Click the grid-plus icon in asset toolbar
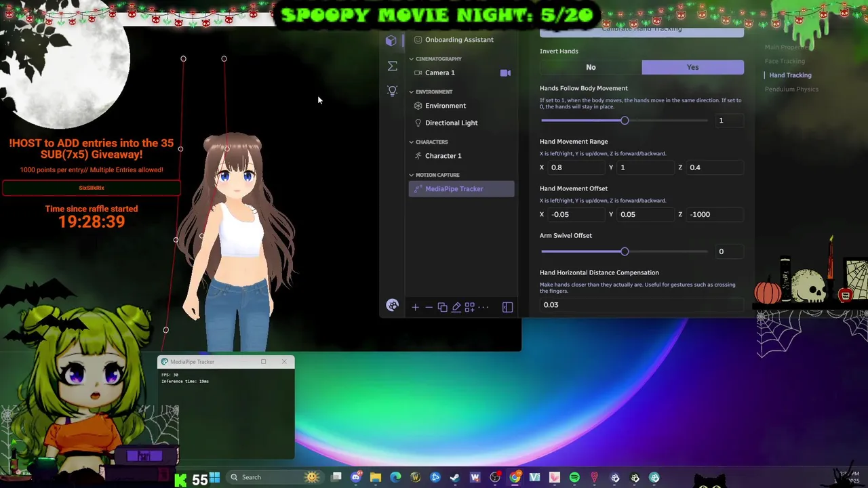Viewport: 868px width, 488px height. click(x=469, y=307)
